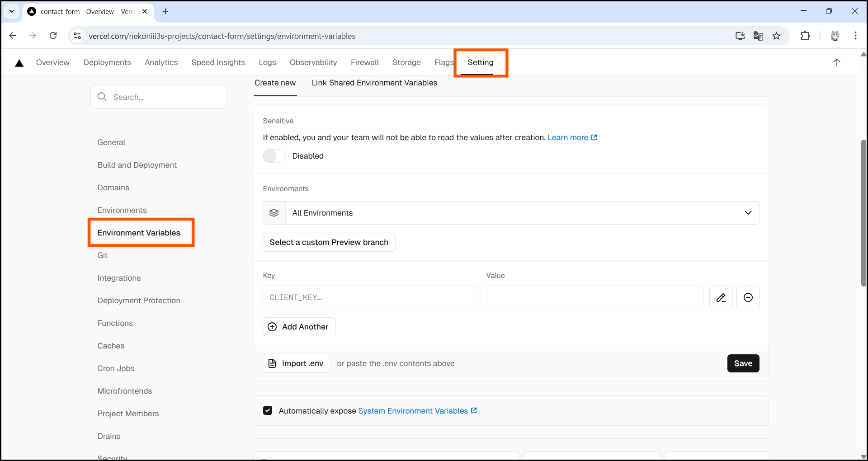Click the Value input field

point(594,297)
